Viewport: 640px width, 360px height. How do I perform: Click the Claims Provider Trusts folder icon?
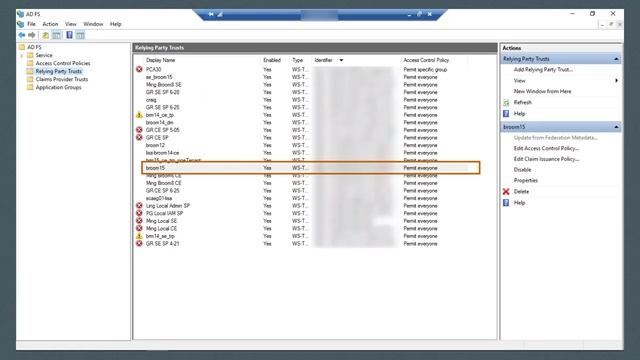pyautogui.click(x=30, y=79)
